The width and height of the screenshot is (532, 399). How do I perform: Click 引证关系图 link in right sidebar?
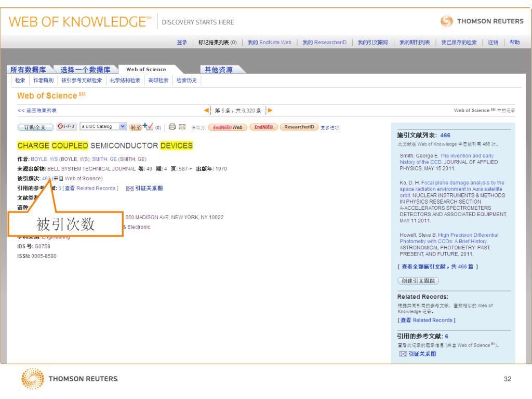pos(422,354)
